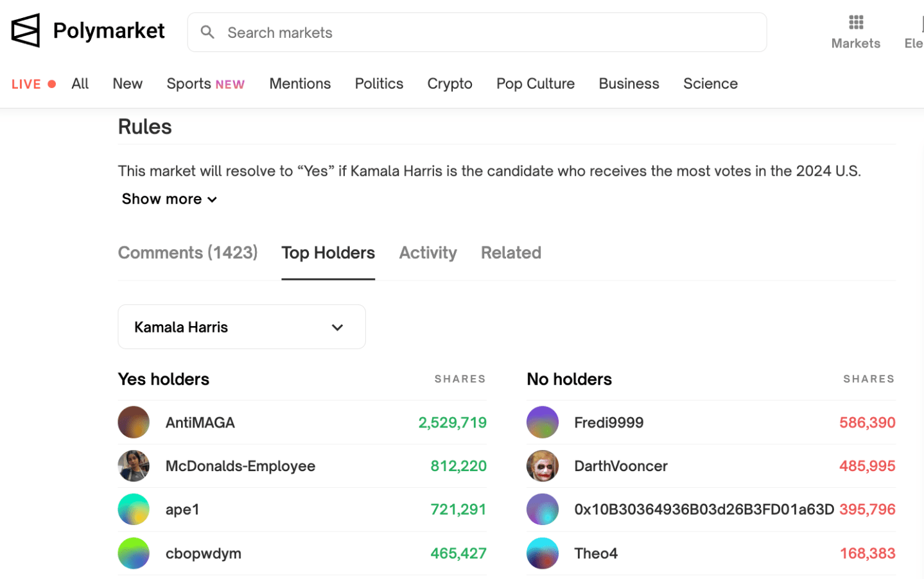The height and width of the screenshot is (579, 924).
Task: Click AntiMAGA's profile avatar
Action: tap(134, 422)
